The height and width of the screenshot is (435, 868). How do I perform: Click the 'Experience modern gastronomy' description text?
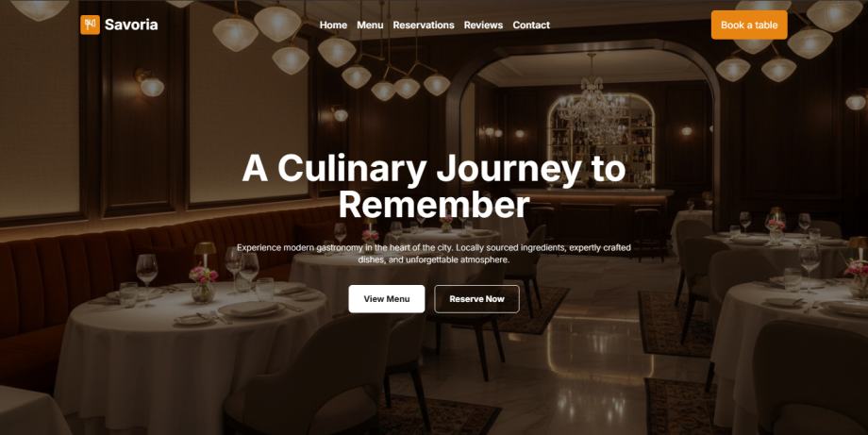click(433, 254)
